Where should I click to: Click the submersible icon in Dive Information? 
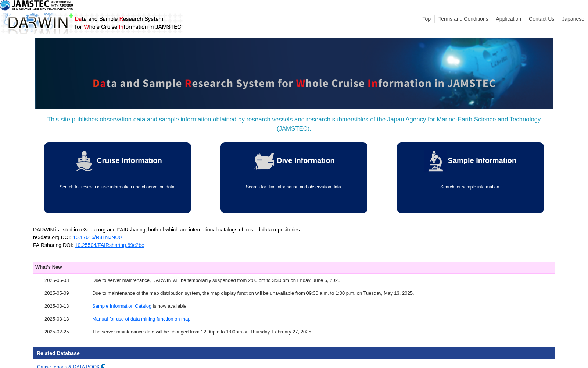coord(264,161)
